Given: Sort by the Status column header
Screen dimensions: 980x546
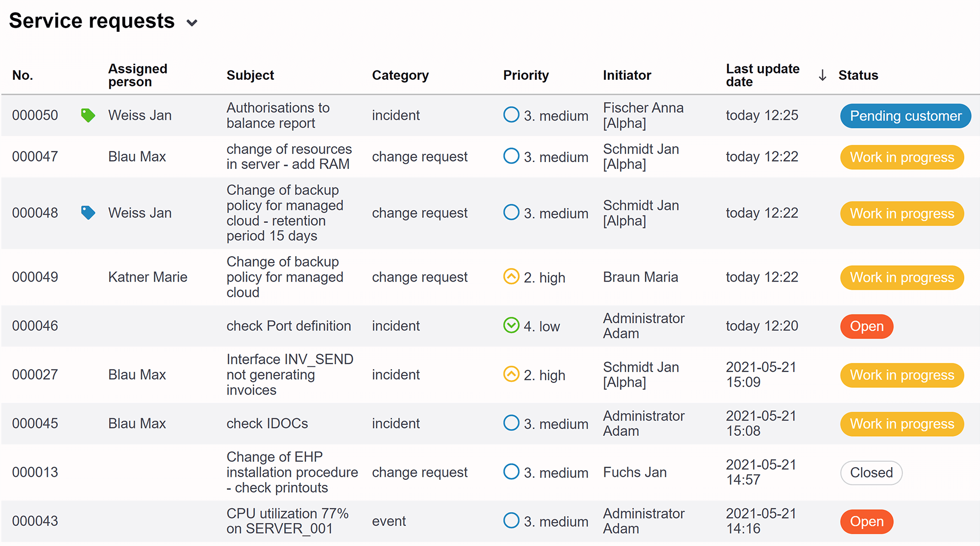Looking at the screenshot, I should pos(858,75).
